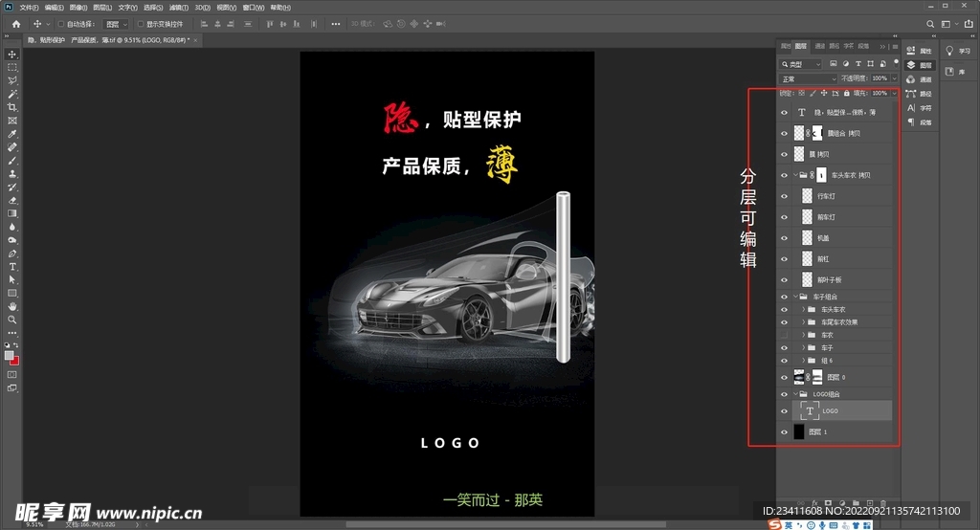Open the 路径 panel button in side dock

coord(920,94)
